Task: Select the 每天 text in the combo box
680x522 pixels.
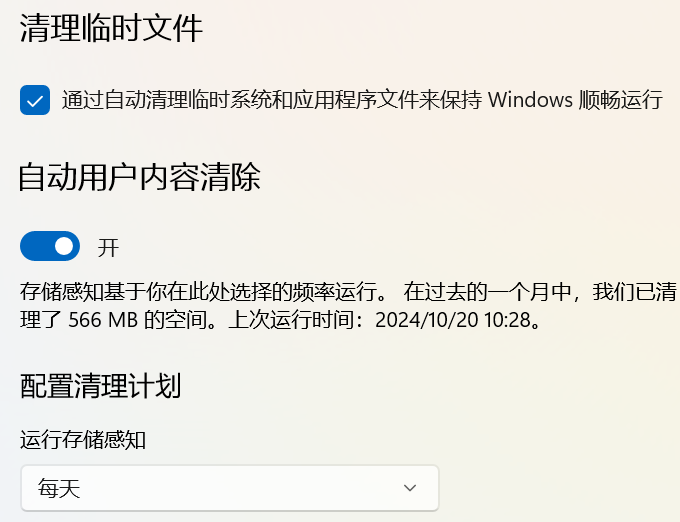Action: click(x=59, y=489)
